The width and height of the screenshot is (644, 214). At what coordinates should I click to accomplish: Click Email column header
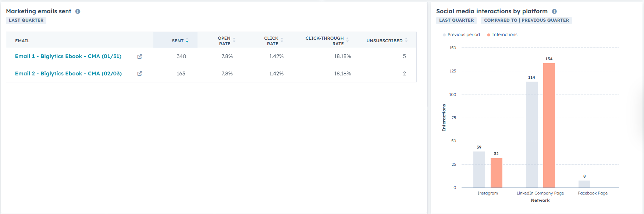[x=22, y=40]
